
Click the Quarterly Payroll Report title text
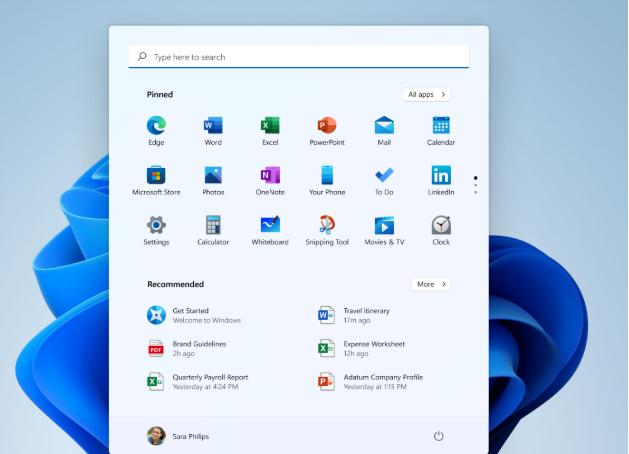pyautogui.click(x=210, y=377)
